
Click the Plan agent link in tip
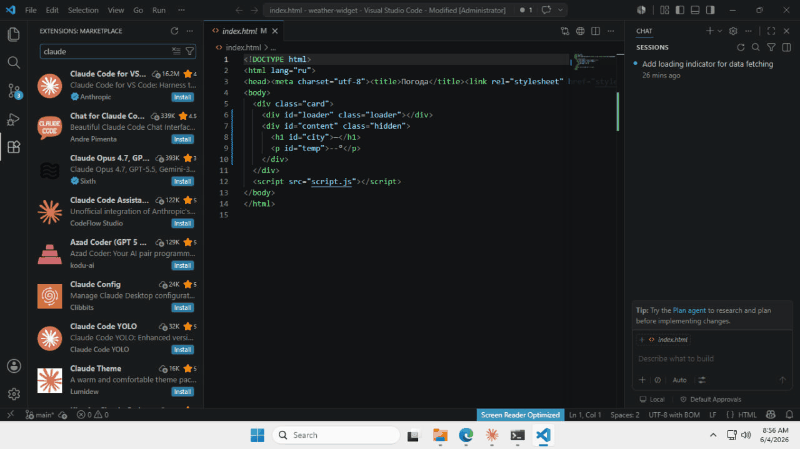point(689,310)
